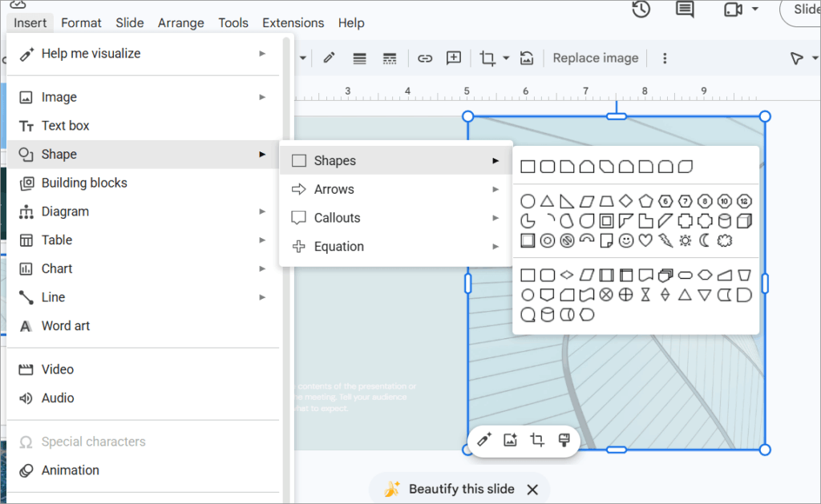Choose Word art from Insert menu

(144, 325)
